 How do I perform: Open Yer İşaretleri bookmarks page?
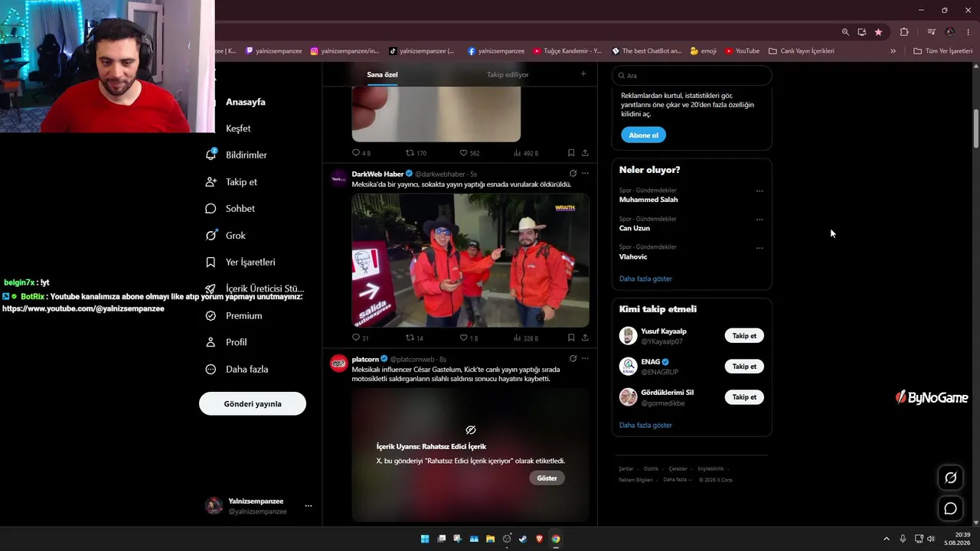240,262
